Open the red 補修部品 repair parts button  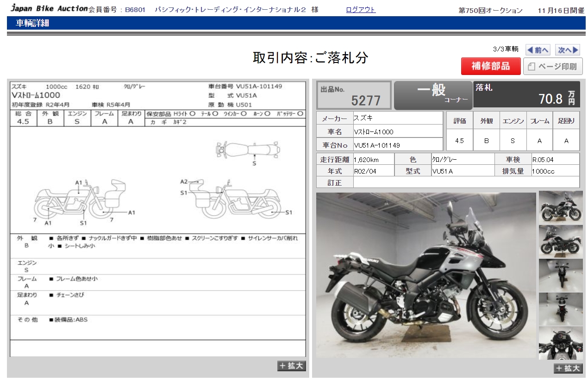[x=491, y=66]
